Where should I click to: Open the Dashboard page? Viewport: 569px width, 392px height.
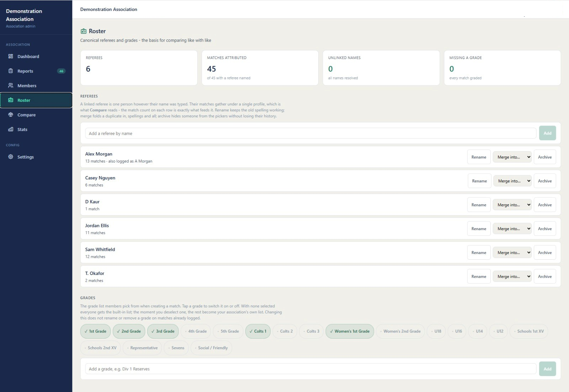coord(36,56)
